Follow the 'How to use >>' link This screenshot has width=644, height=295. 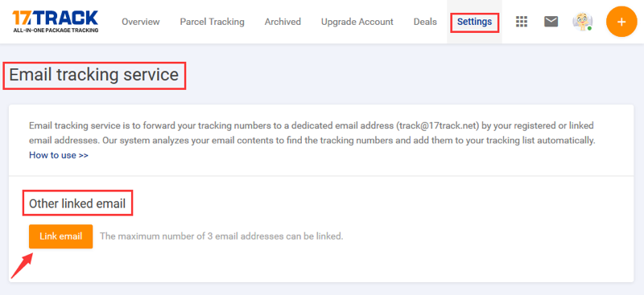click(59, 155)
